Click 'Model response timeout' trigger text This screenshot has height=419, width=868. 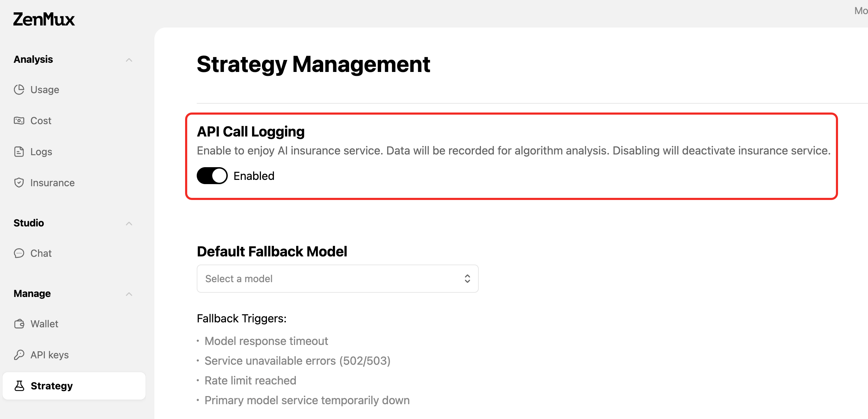click(x=266, y=341)
